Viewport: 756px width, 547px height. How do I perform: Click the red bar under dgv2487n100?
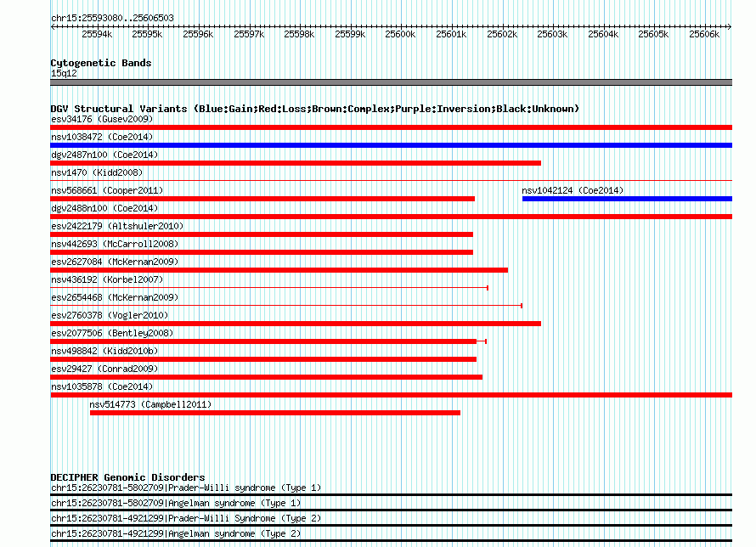click(296, 163)
